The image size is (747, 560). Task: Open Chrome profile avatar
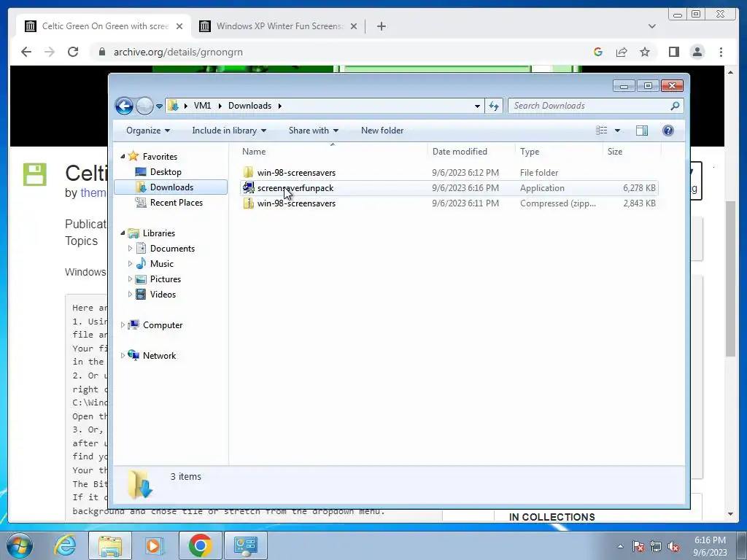[697, 52]
